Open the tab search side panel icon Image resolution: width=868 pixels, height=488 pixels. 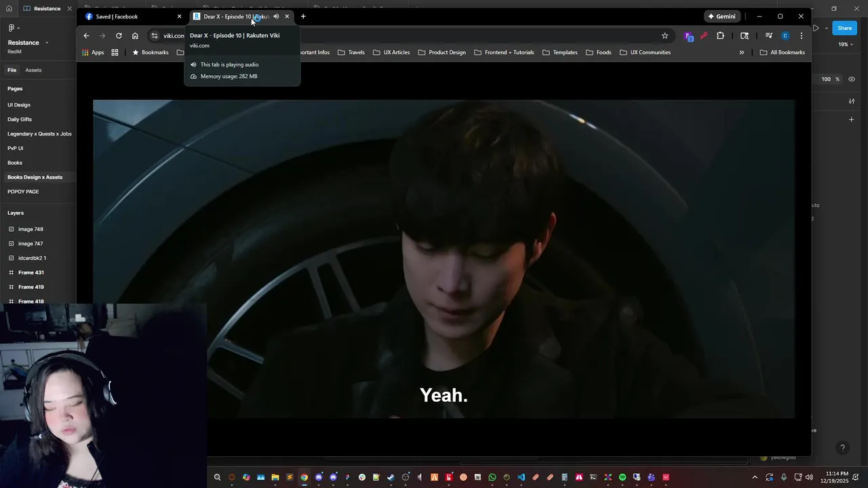745,36
